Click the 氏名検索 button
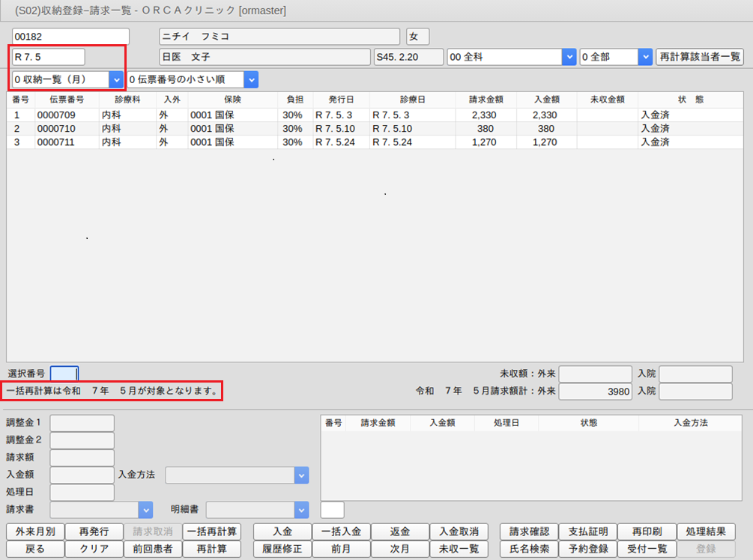This screenshot has width=753, height=560. [529, 549]
